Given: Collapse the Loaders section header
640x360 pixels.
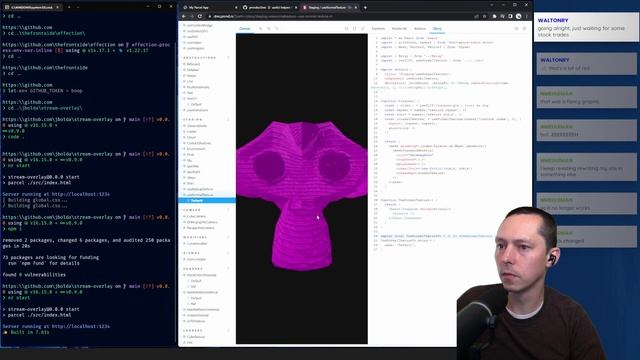Looking at the screenshot, I should 193,330.
